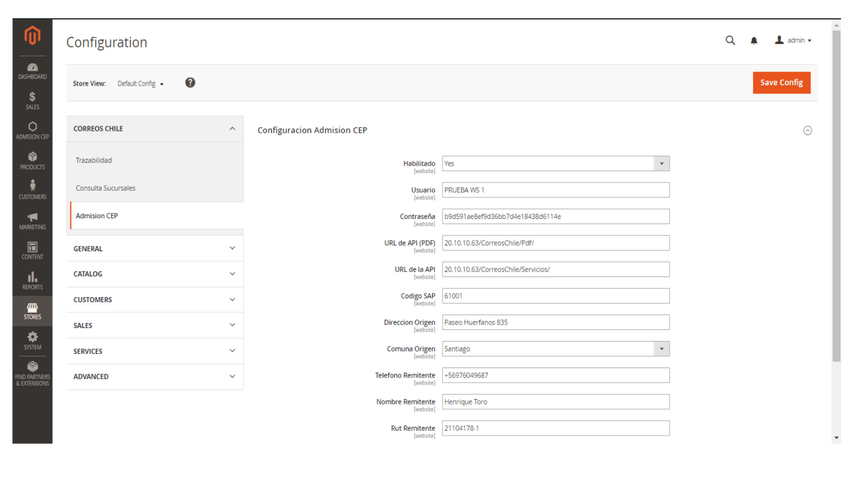
Task: Open the Admision CEP sidebar icon
Action: coord(32,131)
